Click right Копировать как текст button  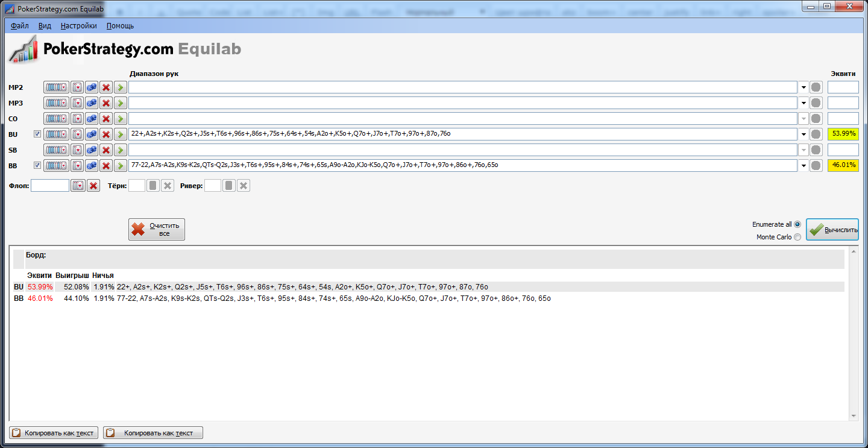(153, 433)
